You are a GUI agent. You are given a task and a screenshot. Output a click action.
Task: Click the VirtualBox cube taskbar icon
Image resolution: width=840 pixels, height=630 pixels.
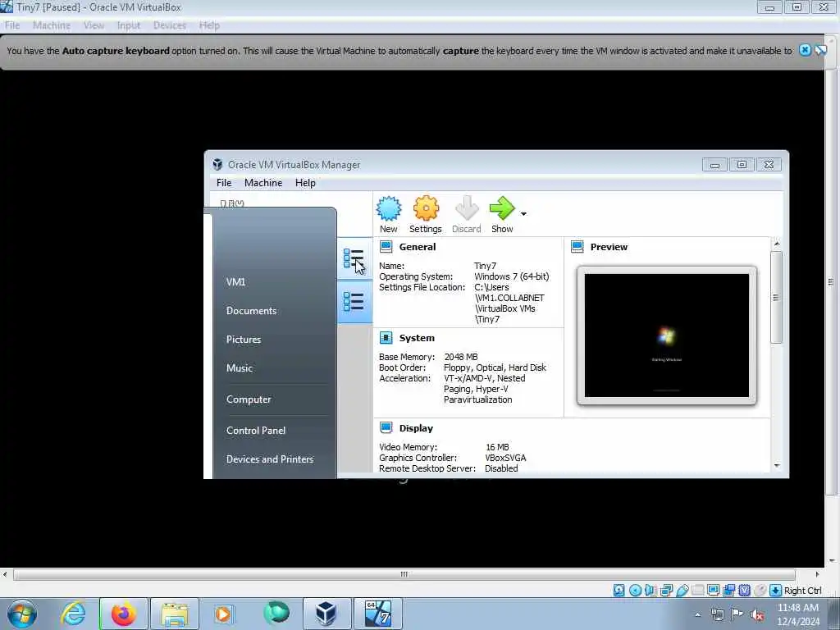tap(326, 614)
